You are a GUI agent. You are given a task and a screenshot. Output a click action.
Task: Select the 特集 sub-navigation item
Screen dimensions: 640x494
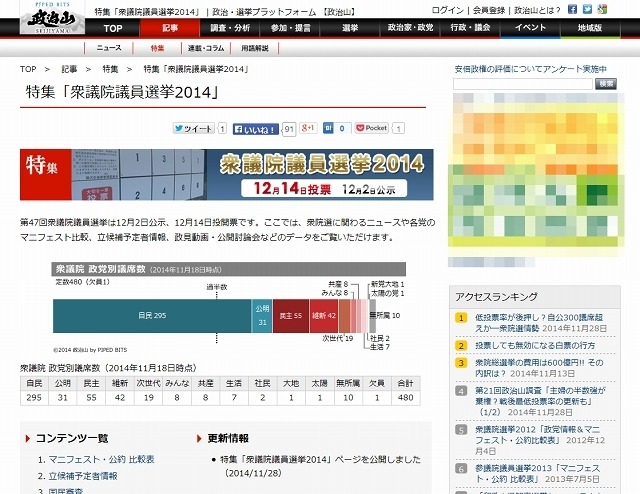tap(157, 48)
